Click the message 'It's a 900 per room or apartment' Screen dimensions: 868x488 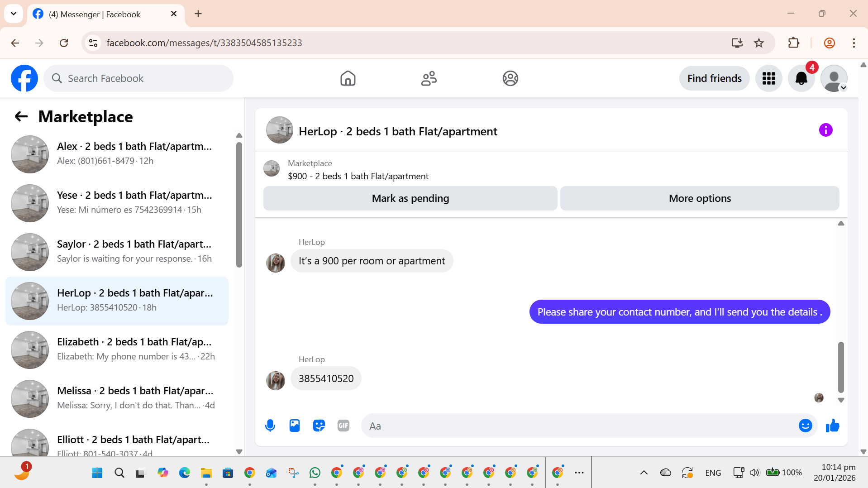click(372, 261)
